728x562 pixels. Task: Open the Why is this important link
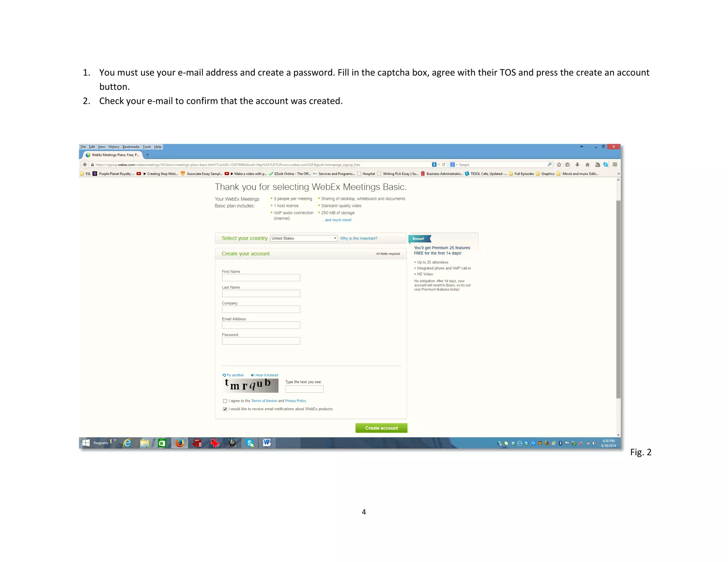[359, 238]
